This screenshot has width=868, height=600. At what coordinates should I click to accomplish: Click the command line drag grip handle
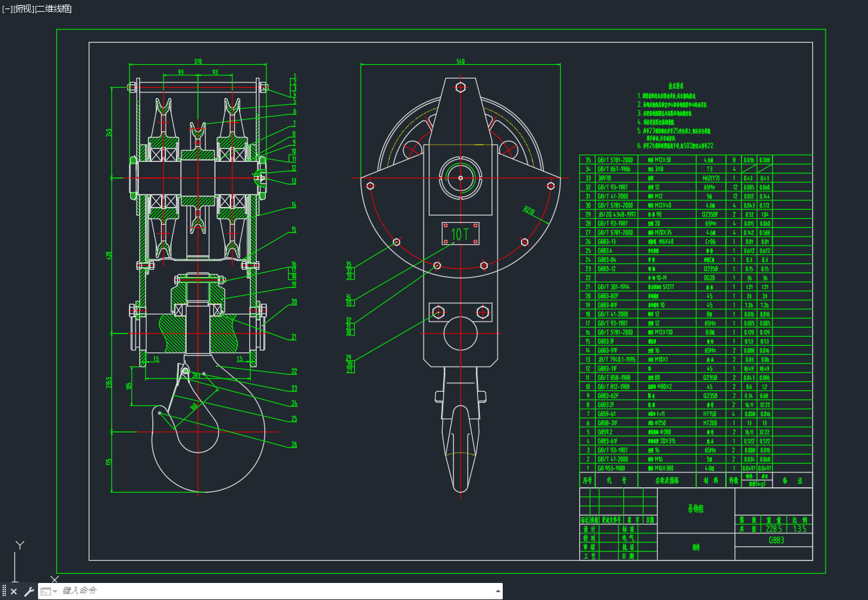point(4,591)
